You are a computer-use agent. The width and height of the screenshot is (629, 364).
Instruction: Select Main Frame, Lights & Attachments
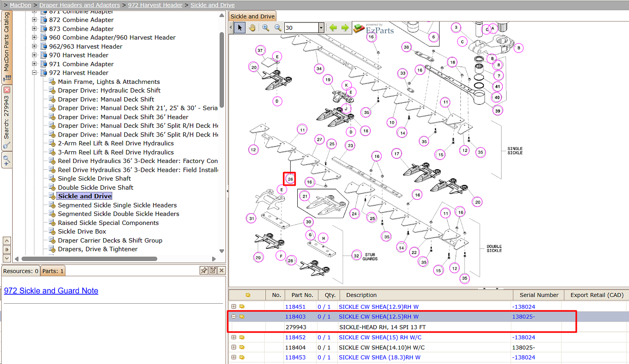pos(109,82)
